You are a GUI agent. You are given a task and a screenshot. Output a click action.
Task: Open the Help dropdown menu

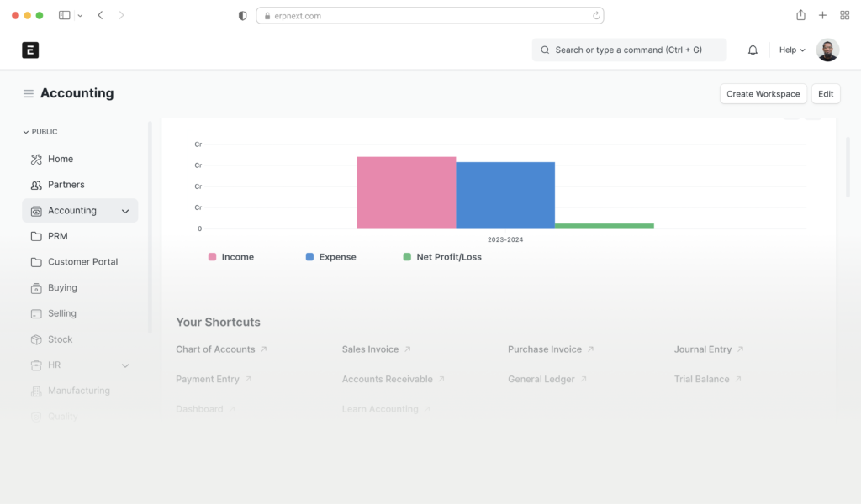point(792,50)
